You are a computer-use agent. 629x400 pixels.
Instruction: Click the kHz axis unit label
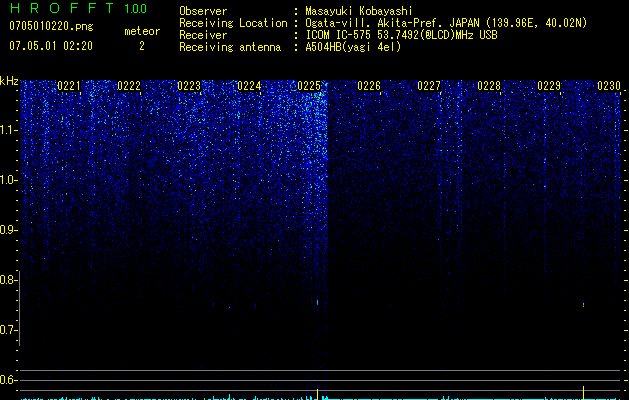[9, 81]
